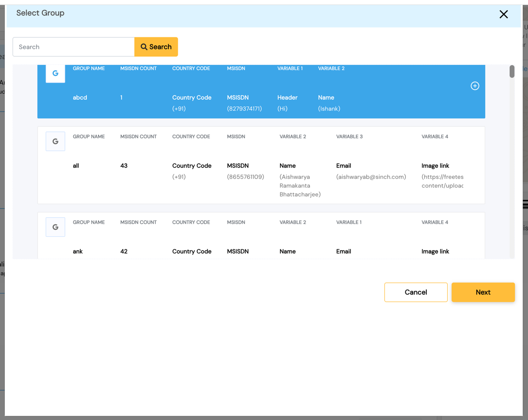This screenshot has width=528, height=420.
Task: Click the plus circle icon on abcd group
Action: click(475, 86)
